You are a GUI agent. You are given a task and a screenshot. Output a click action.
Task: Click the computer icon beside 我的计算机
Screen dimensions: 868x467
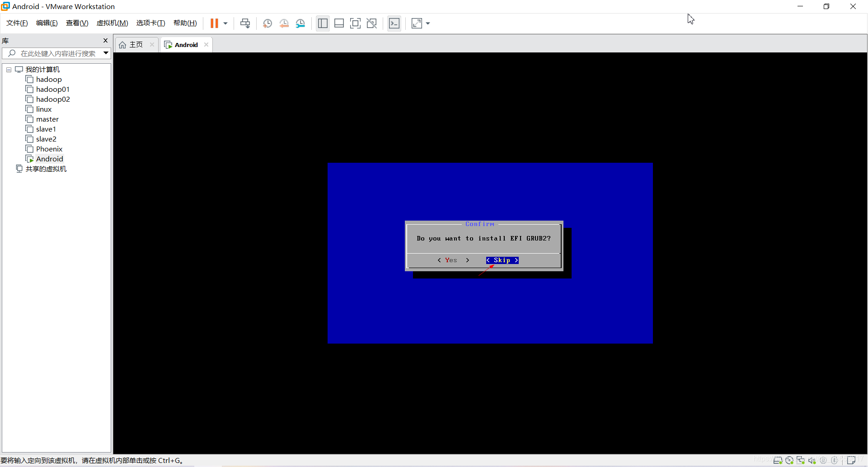[x=19, y=70]
